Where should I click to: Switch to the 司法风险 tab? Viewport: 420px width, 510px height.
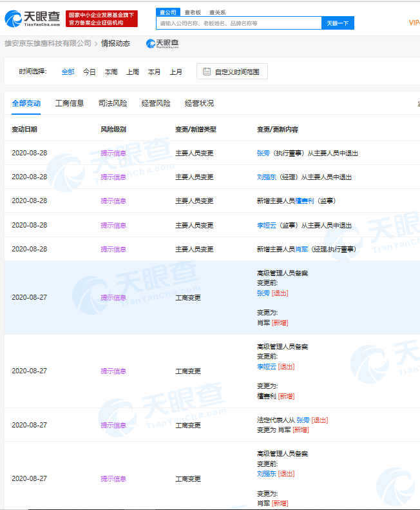click(113, 103)
